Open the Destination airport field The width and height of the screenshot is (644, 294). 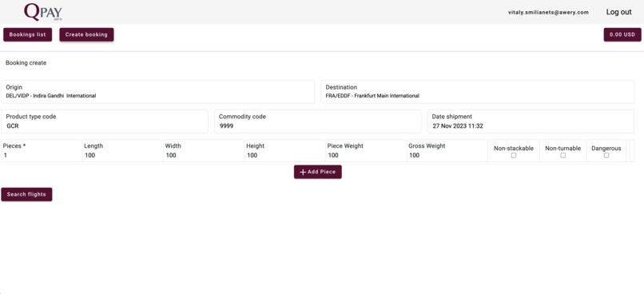pyautogui.click(x=478, y=92)
